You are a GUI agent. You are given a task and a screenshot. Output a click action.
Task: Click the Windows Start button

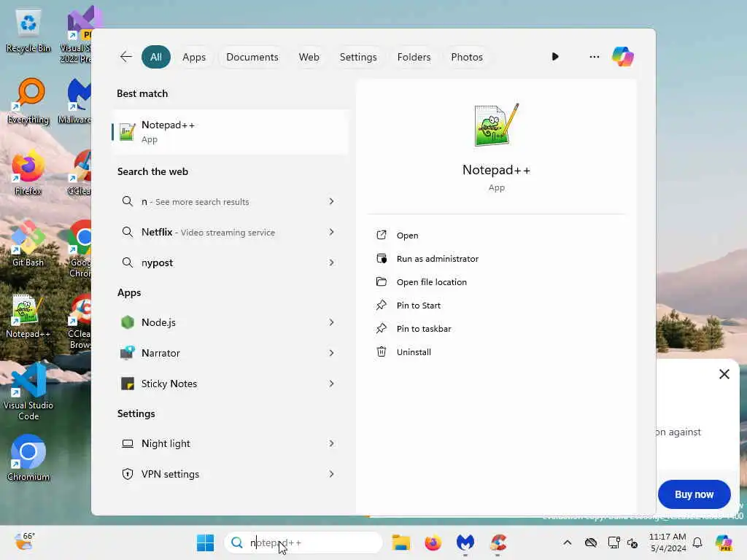[205, 542]
